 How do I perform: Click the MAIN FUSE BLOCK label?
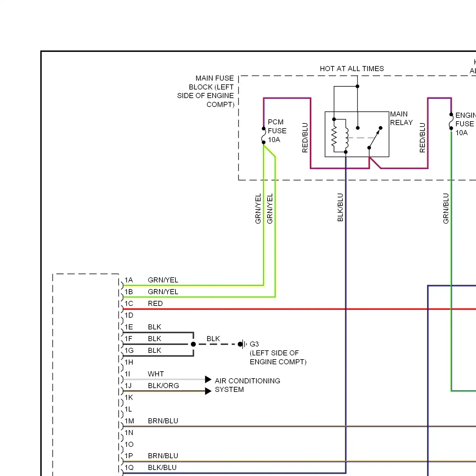coord(205,91)
